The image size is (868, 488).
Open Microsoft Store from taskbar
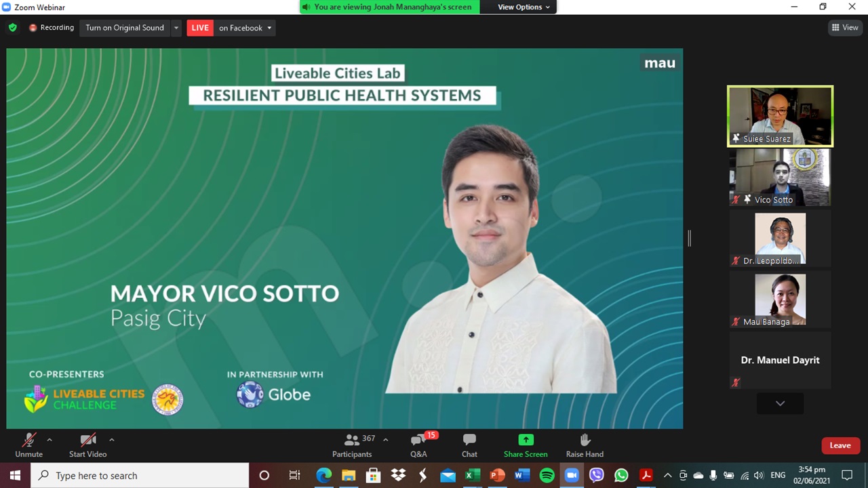tap(373, 475)
